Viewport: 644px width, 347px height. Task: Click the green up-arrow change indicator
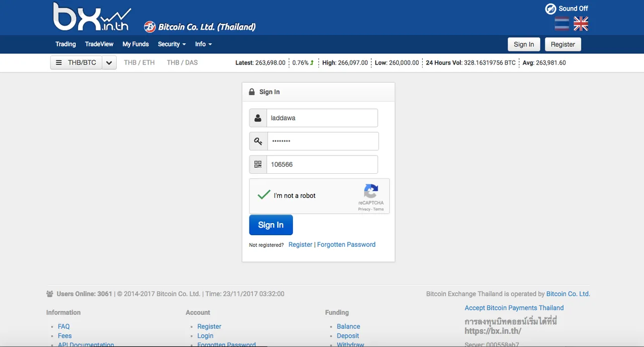click(x=312, y=63)
